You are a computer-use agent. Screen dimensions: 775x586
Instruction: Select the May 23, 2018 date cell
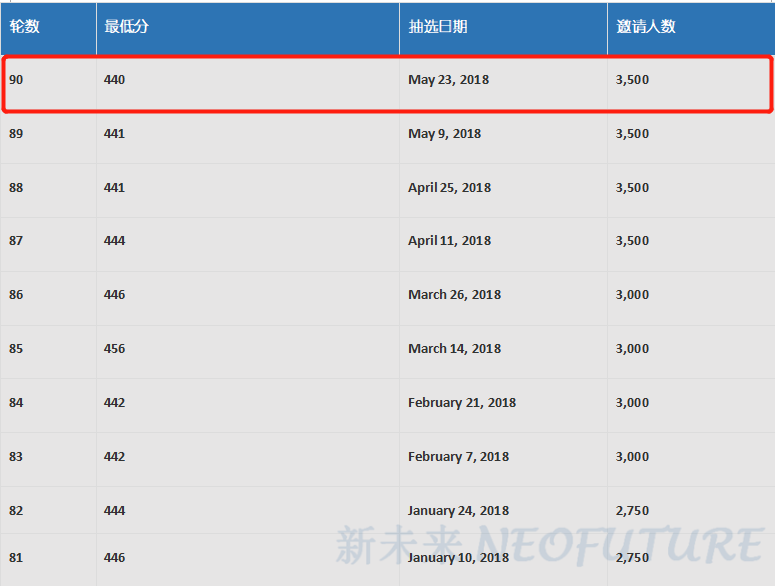[448, 80]
